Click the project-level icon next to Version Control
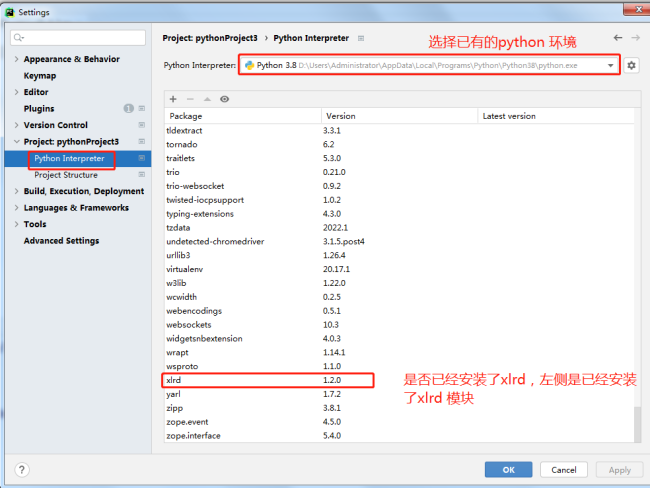Image resolution: width=650 pixels, height=488 pixels. tap(142, 125)
